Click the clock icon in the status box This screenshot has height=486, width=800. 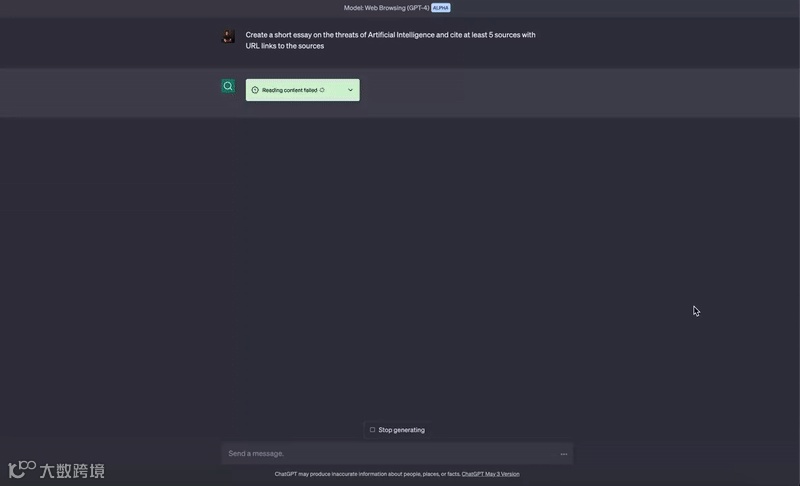click(255, 90)
